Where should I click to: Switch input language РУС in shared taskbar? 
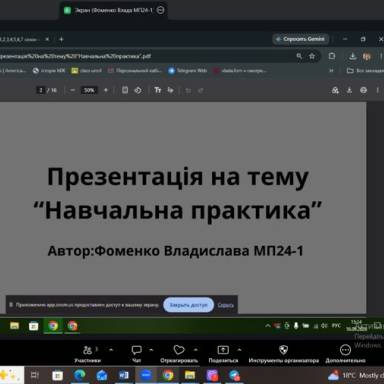[x=336, y=325]
